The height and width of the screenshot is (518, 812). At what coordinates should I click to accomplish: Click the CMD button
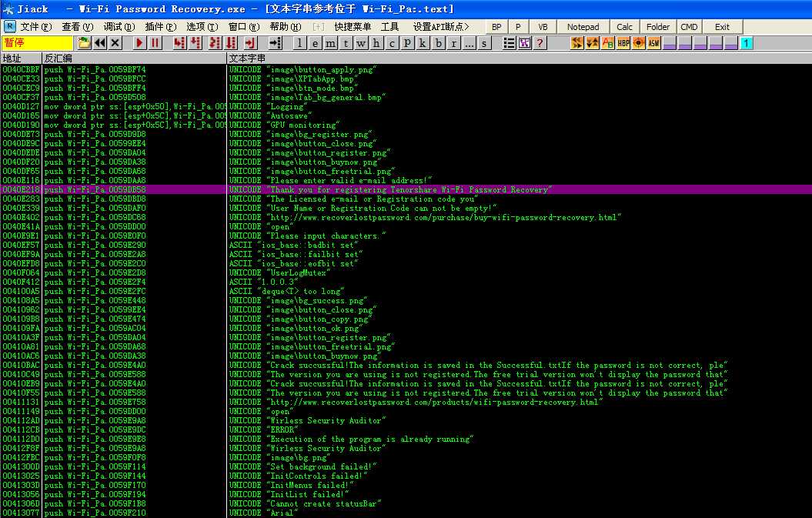689,27
